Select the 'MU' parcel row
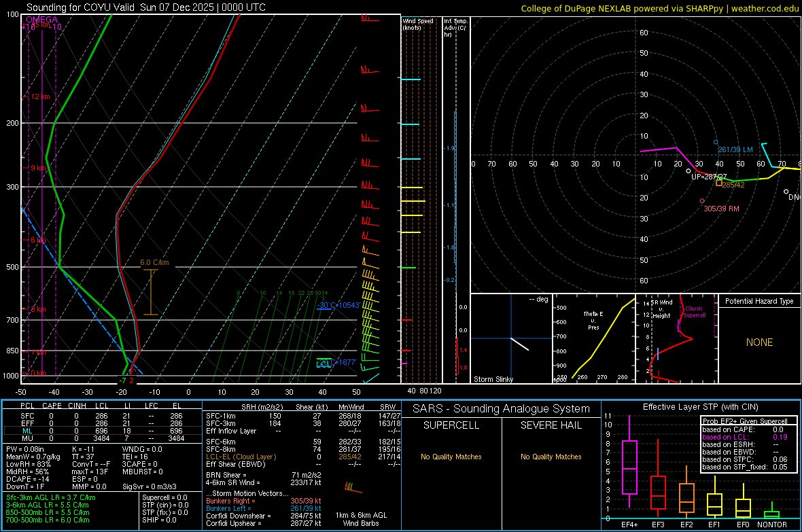This screenshot has height=532, width=802. tap(102, 438)
